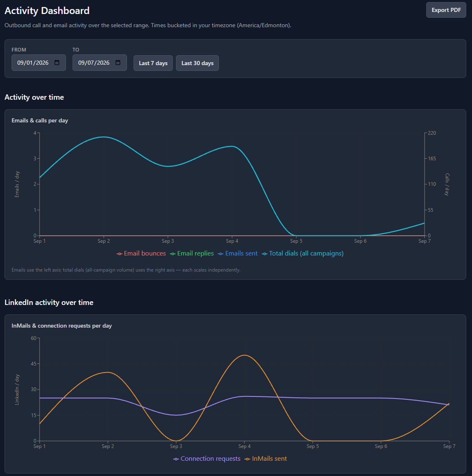The image size is (472, 476).
Task: Click the 45 value on the LinkedIn axis
Action: (x=33, y=363)
